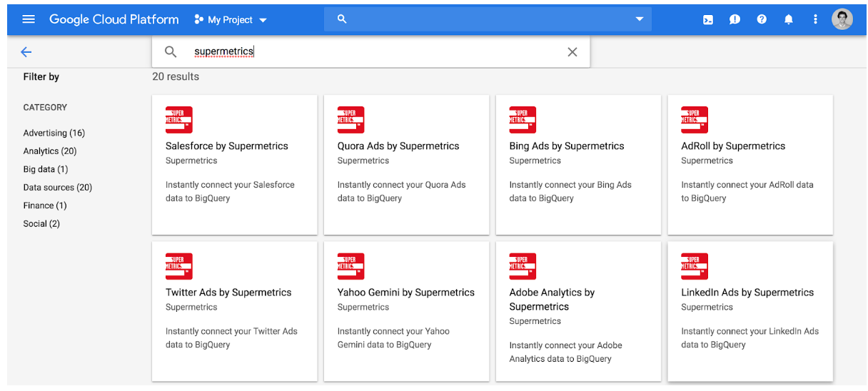Click the user account avatar
The image size is (868, 391).
[842, 19]
